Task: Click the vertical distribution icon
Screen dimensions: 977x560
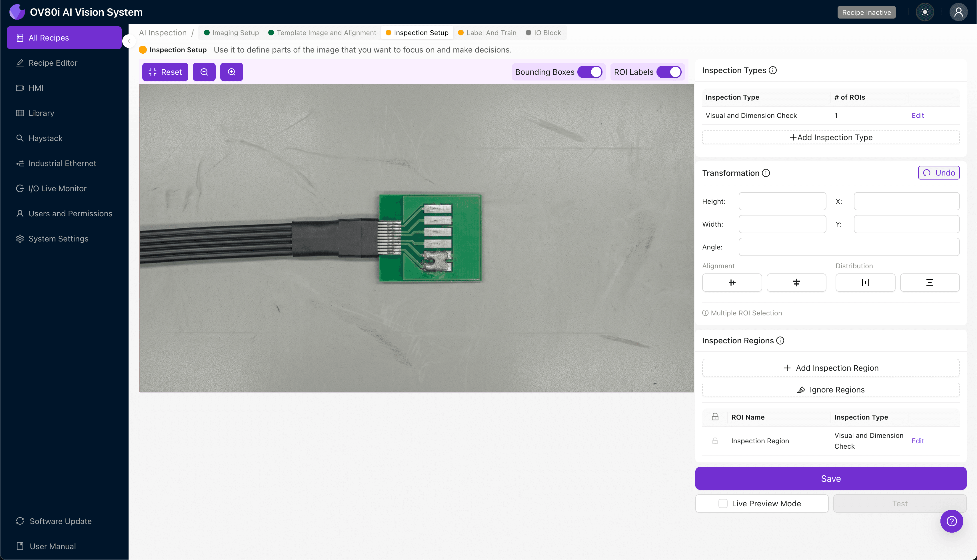Action: (930, 282)
